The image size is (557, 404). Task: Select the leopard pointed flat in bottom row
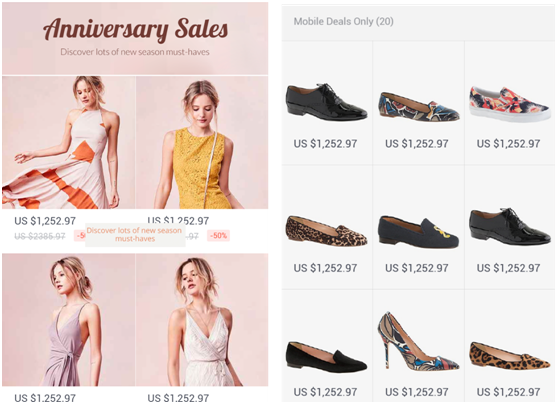point(510,355)
